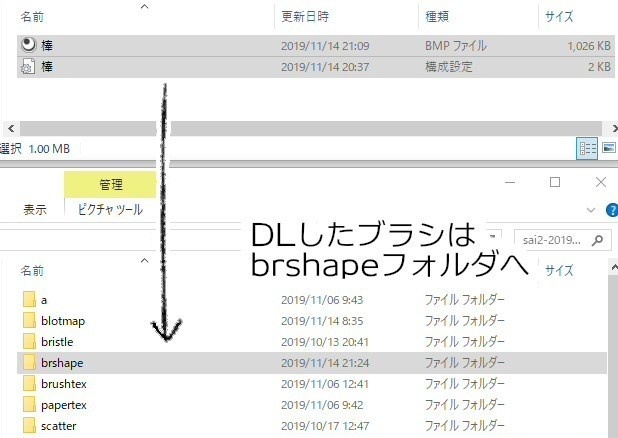This screenshot has height=438, width=618.
Task: Click date 2019/11/14 8:35 of blotmap
Action: (x=322, y=321)
